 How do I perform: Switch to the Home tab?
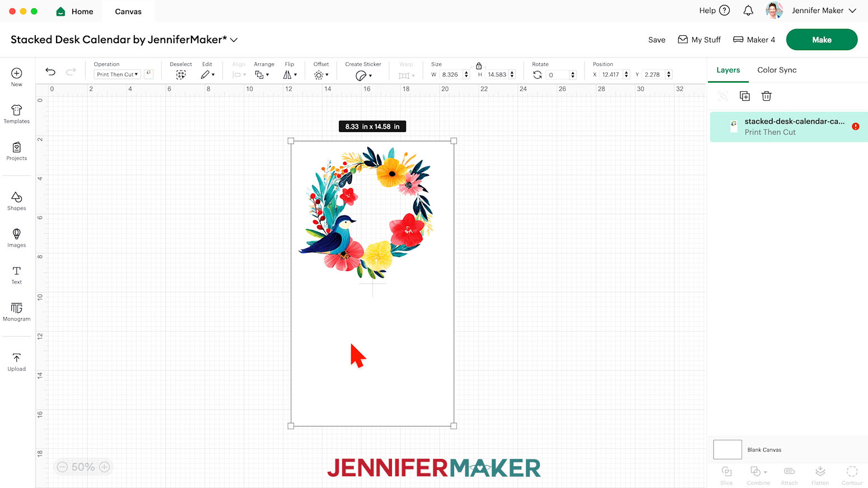(x=75, y=11)
